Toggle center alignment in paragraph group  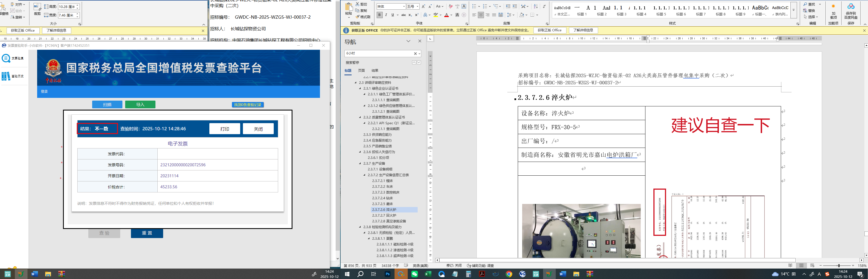481,15
